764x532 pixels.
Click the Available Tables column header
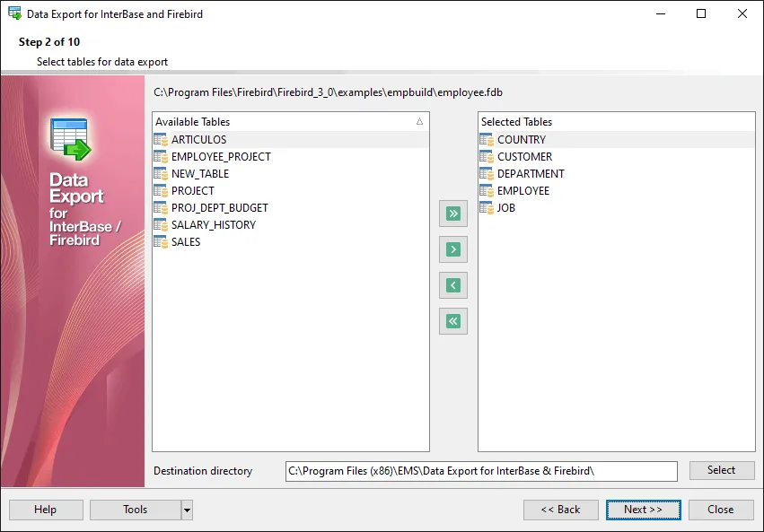point(290,122)
